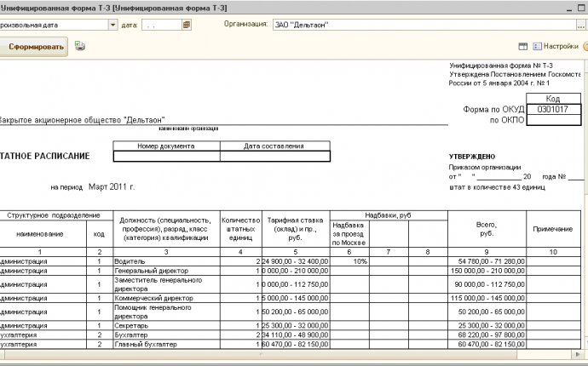
Task: Click the OKUD code 0301017 cell
Action: (x=554, y=110)
